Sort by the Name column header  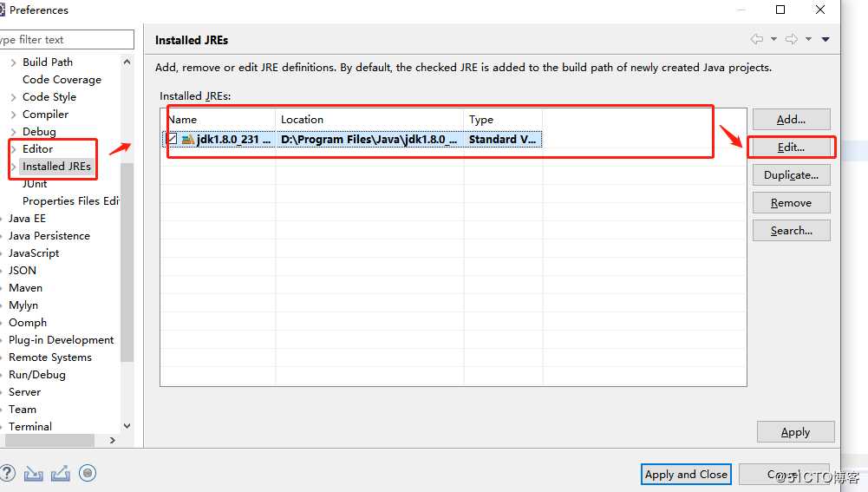click(220, 119)
